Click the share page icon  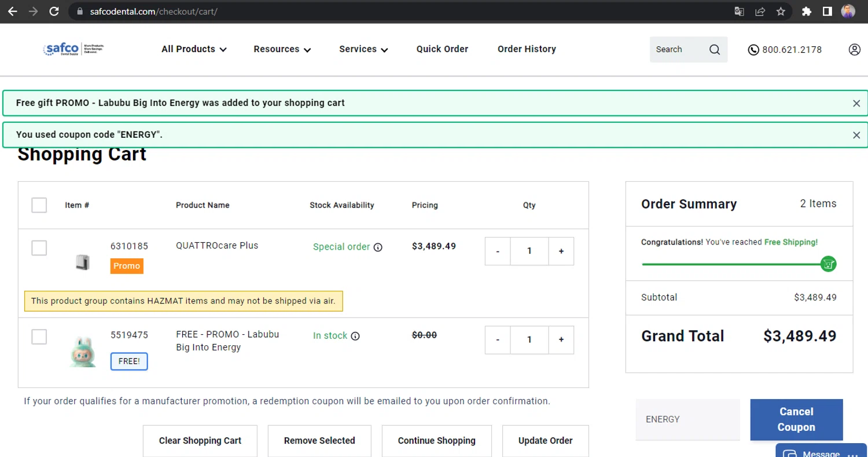(x=760, y=11)
